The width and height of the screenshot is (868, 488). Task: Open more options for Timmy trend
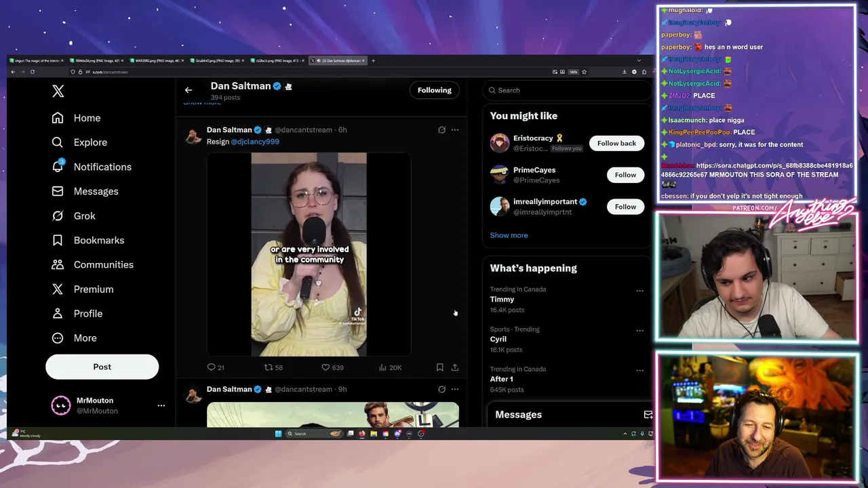(639, 291)
